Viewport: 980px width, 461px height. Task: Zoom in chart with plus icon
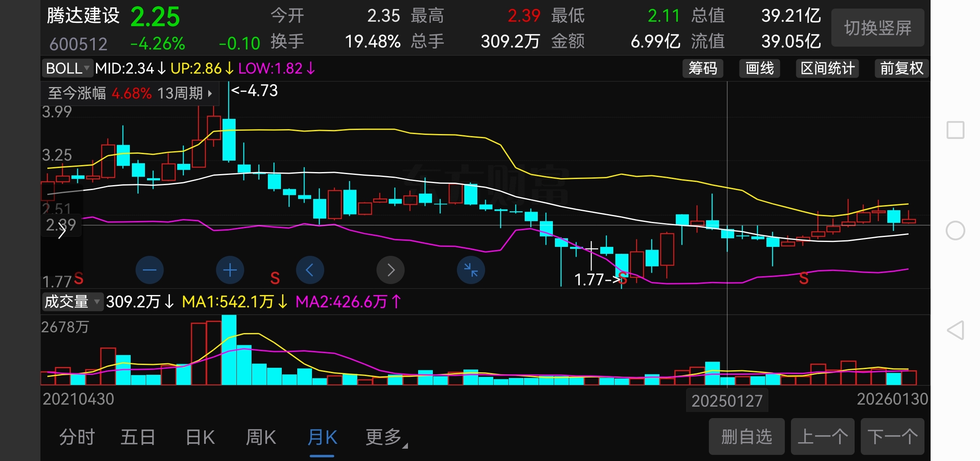[x=230, y=270]
